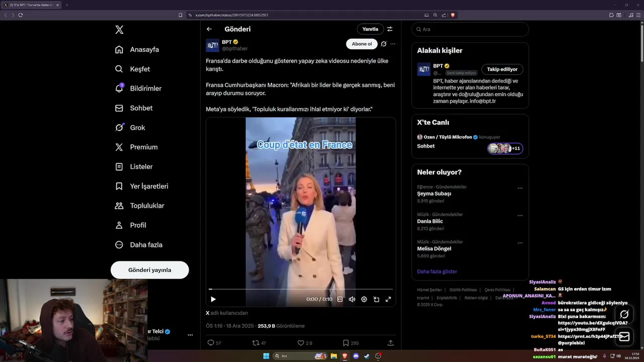Open the Windows Start button
The image size is (644, 362).
(266, 356)
